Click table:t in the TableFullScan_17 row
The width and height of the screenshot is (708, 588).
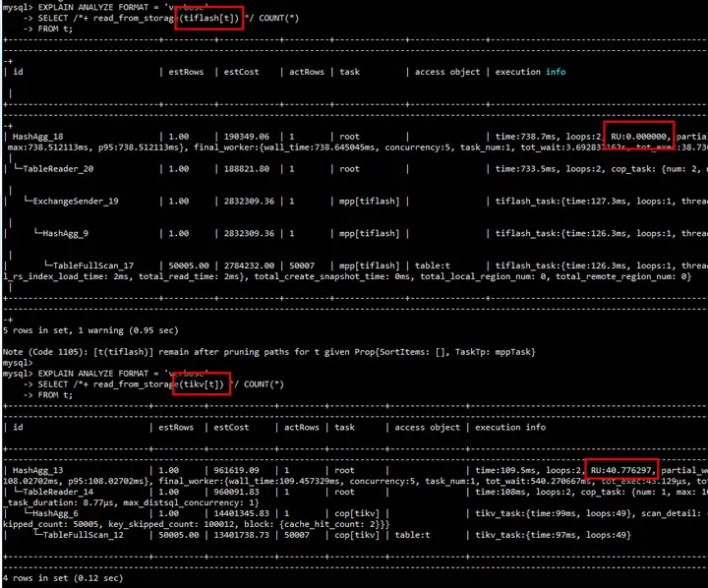click(432, 265)
